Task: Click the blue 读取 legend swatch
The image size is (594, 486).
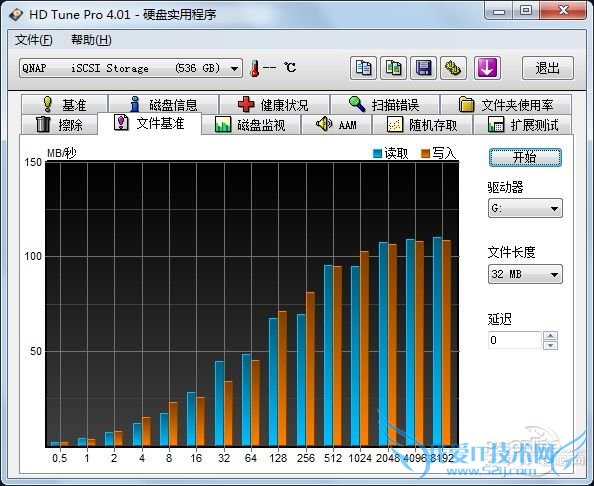Action: [x=377, y=153]
